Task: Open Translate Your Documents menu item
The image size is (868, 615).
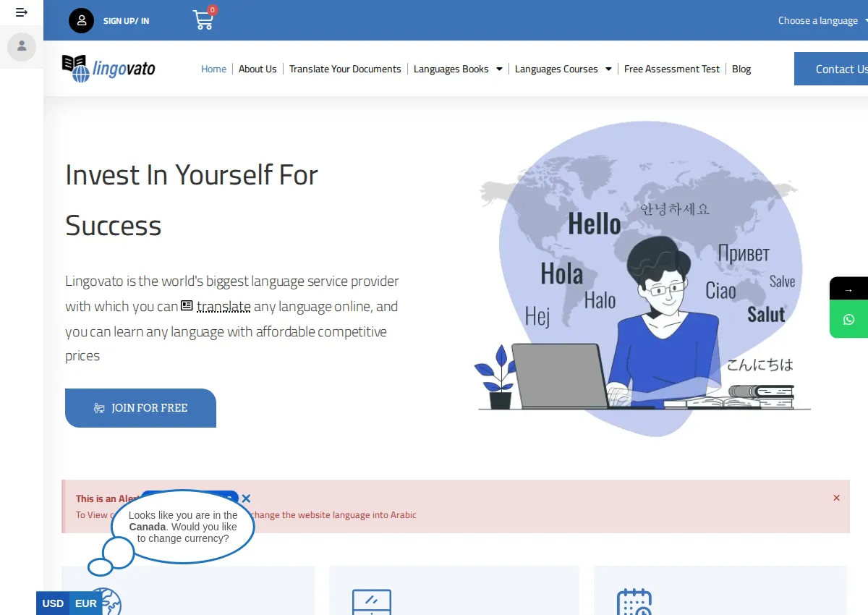Action: pyautogui.click(x=345, y=69)
